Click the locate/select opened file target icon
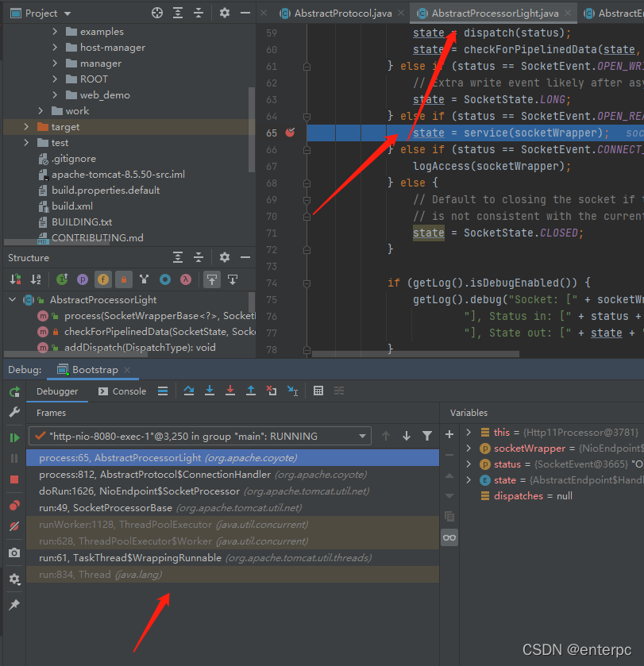This screenshot has width=644, height=666. coord(157,13)
